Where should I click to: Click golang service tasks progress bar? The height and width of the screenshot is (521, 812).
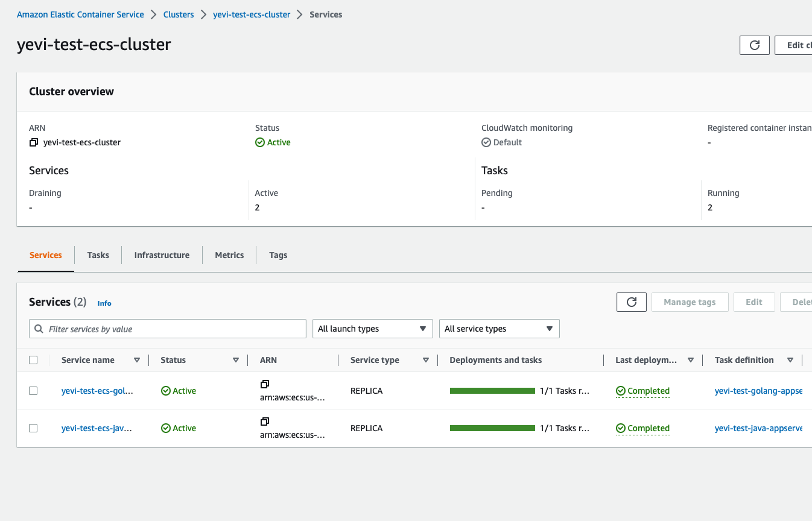(x=492, y=391)
